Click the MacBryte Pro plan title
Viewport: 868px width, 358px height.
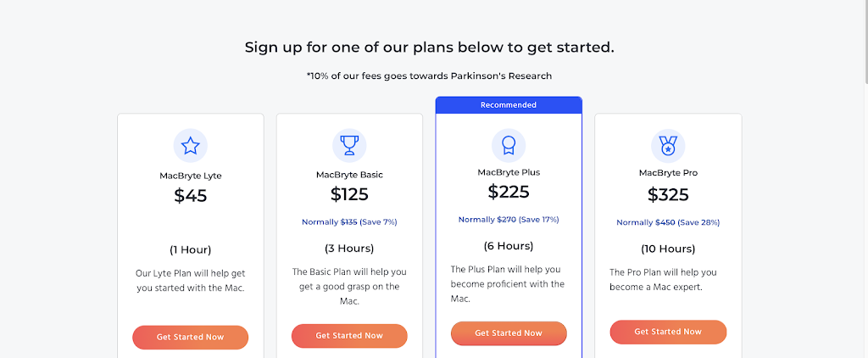[x=668, y=173]
